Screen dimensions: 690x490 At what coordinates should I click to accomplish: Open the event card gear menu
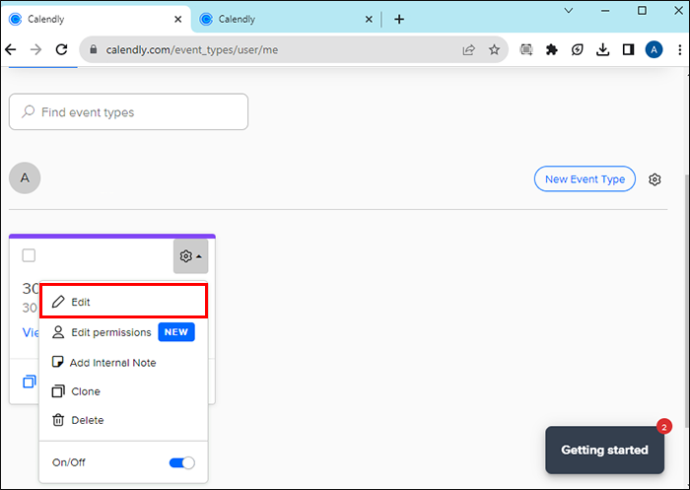(x=191, y=256)
